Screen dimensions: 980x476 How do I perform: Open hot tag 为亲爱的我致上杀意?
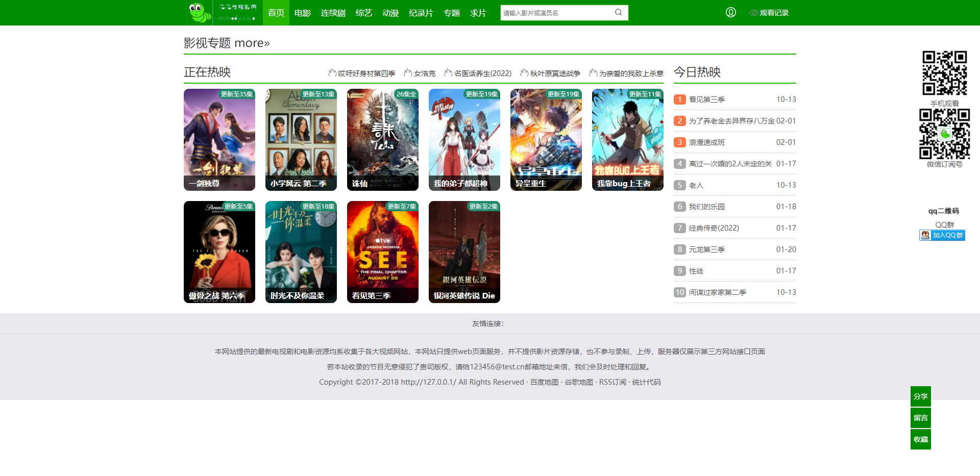pos(631,73)
